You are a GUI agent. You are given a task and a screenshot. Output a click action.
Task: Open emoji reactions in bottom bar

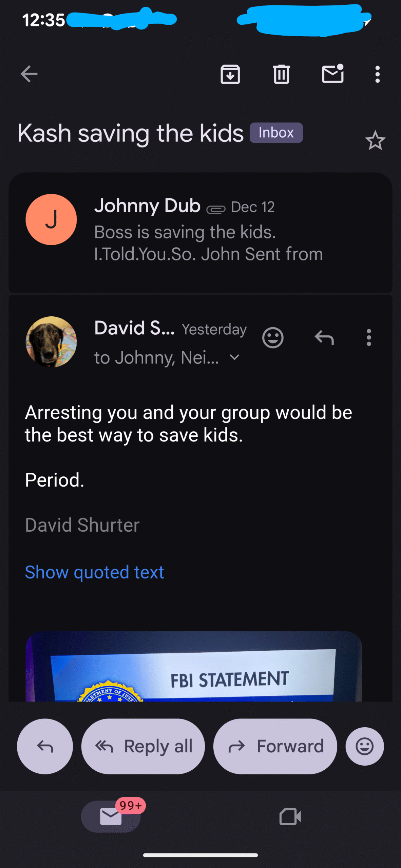(x=365, y=746)
